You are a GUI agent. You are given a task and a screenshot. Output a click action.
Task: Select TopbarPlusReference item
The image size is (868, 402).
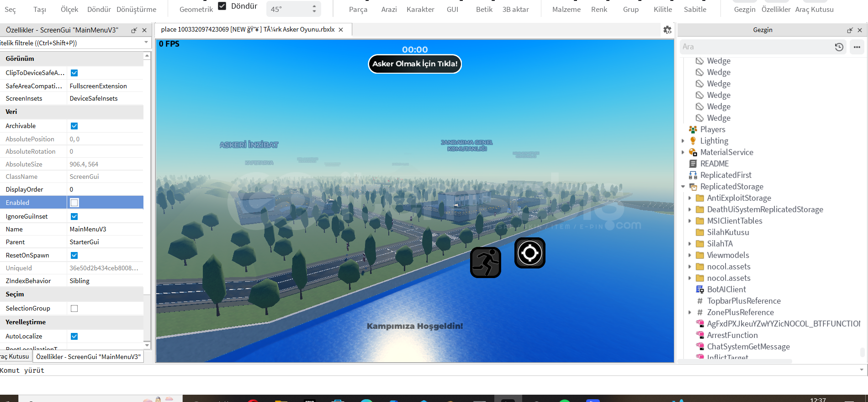click(x=743, y=301)
